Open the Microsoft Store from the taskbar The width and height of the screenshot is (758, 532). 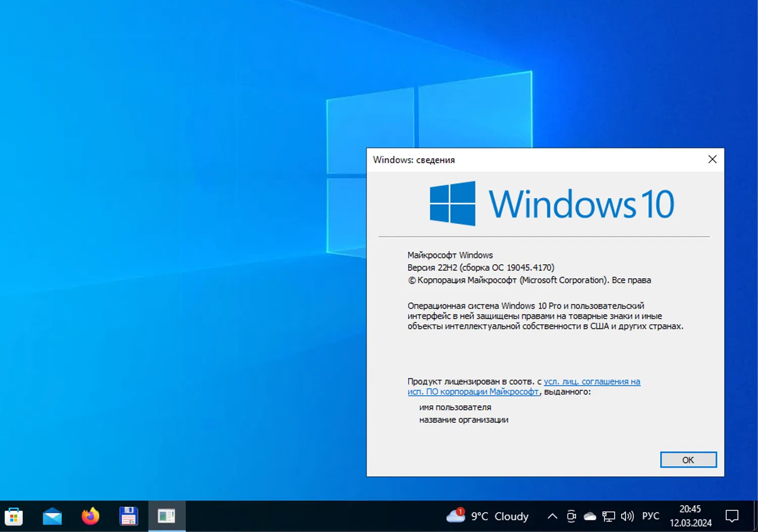(14, 516)
